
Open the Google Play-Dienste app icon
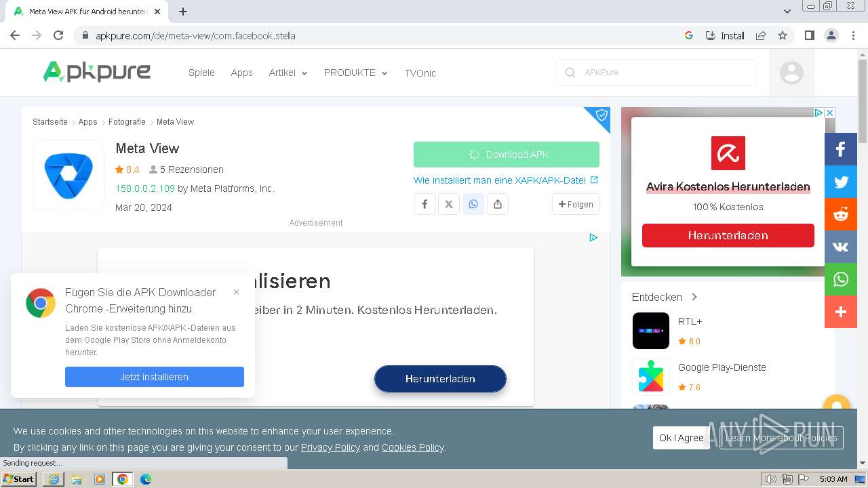tap(651, 377)
